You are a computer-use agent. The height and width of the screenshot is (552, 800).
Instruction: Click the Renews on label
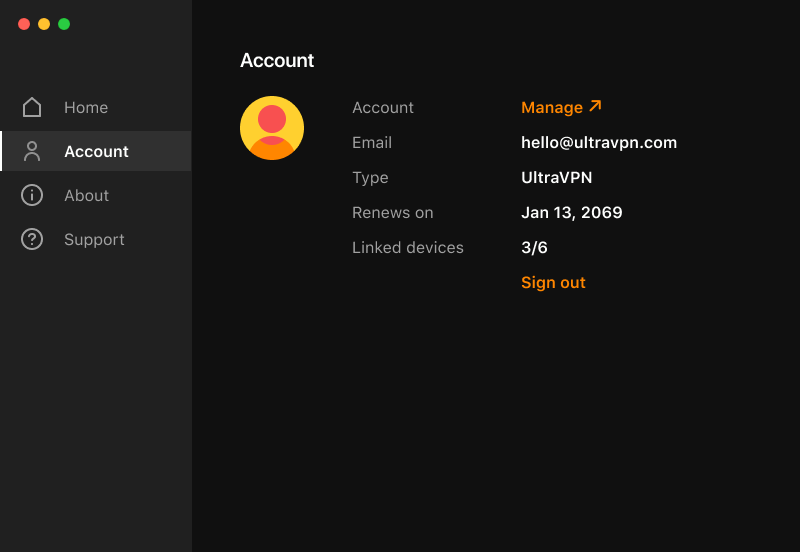(x=392, y=212)
